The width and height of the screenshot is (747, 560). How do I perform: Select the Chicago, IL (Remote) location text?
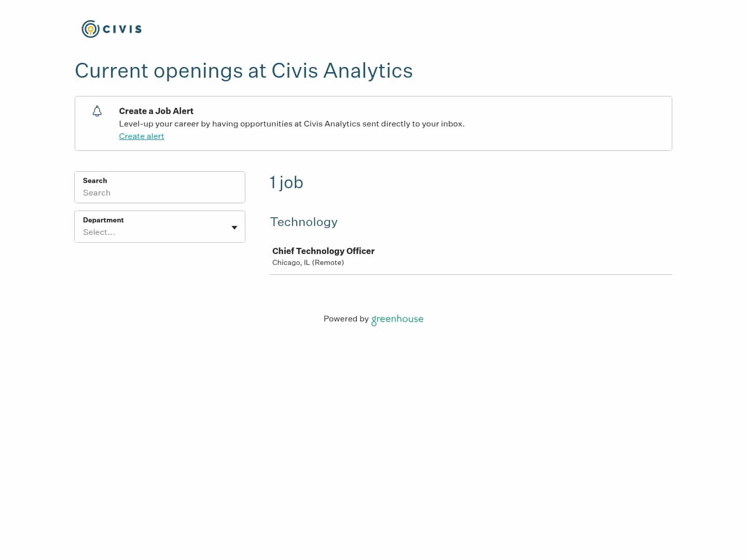point(308,262)
